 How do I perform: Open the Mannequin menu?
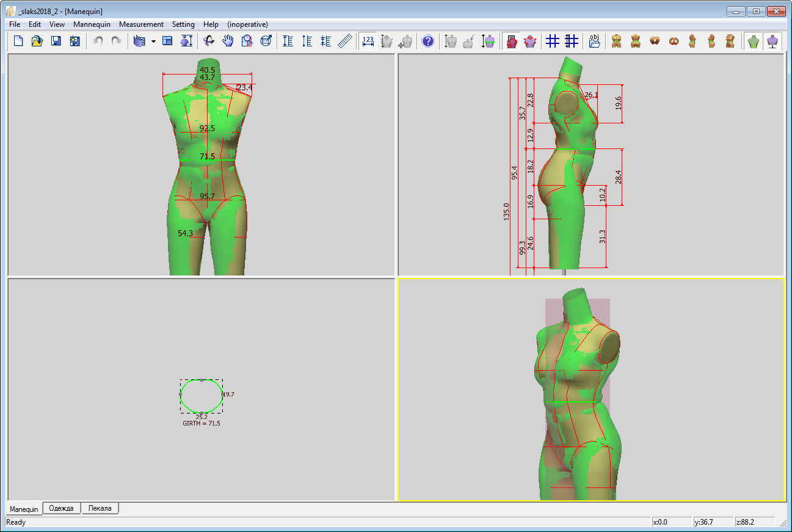(x=92, y=24)
